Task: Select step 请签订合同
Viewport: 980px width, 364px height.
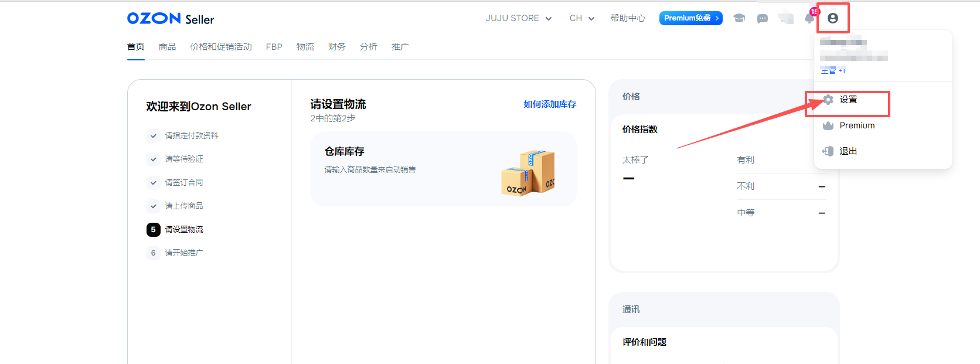Action: [184, 182]
